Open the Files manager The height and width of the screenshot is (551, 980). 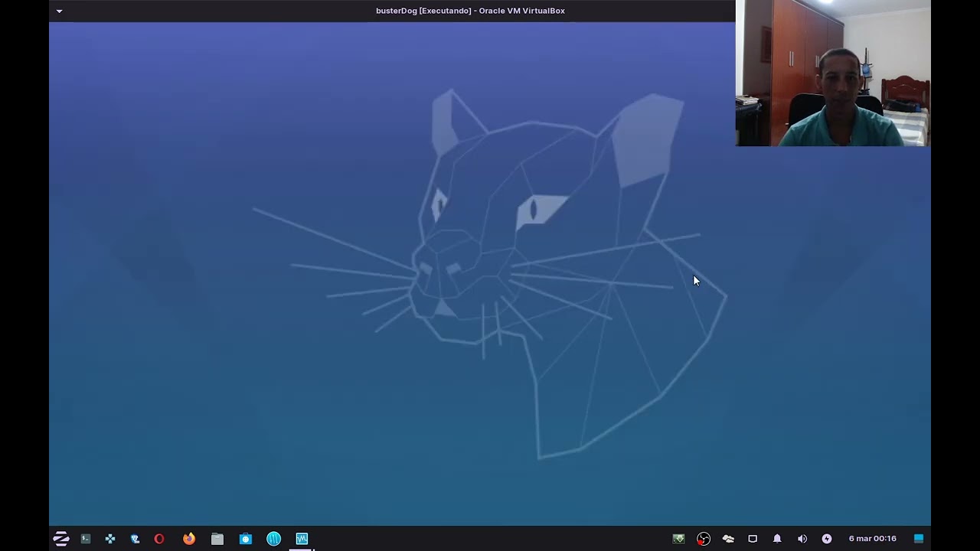[x=217, y=539]
